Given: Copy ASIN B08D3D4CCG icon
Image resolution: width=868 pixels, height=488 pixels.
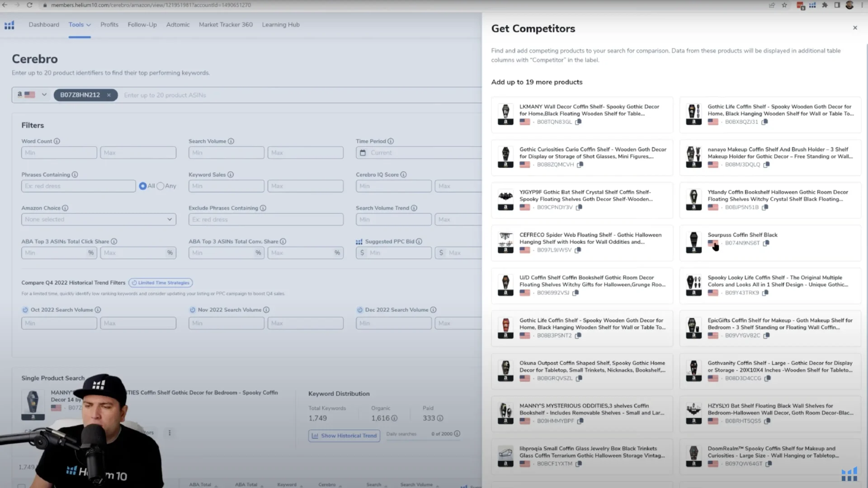Looking at the screenshot, I should [x=767, y=378].
